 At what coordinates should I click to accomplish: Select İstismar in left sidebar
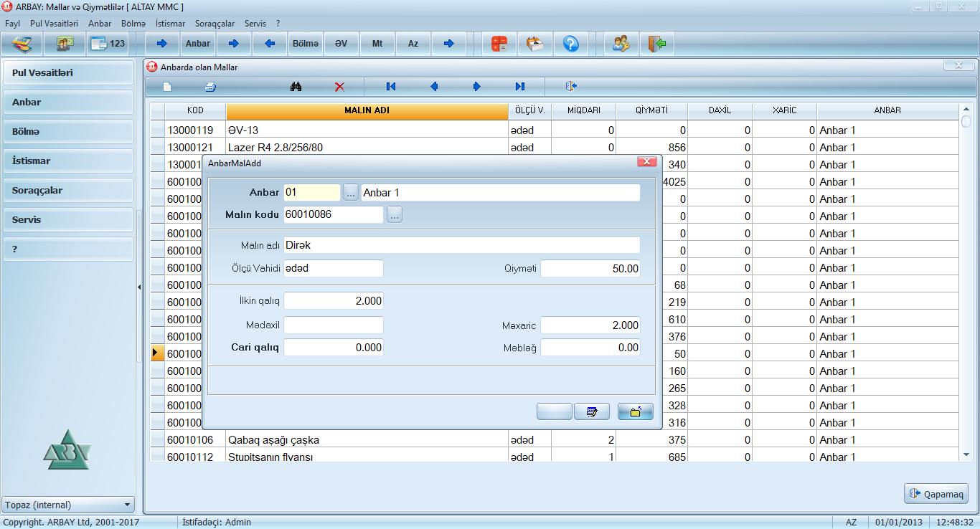coord(68,161)
